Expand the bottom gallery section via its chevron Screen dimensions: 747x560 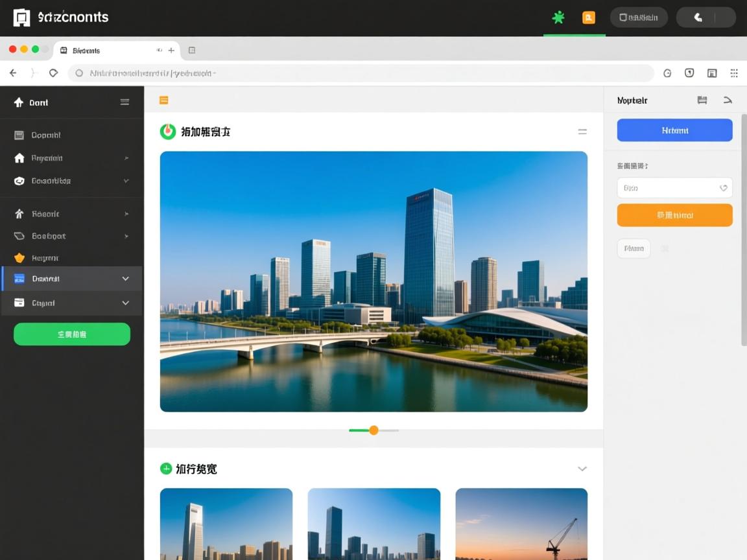[582, 468]
